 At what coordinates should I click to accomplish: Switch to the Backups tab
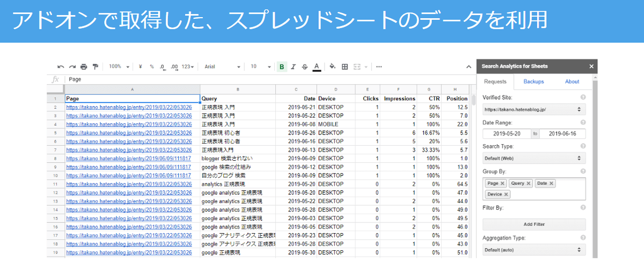click(533, 81)
